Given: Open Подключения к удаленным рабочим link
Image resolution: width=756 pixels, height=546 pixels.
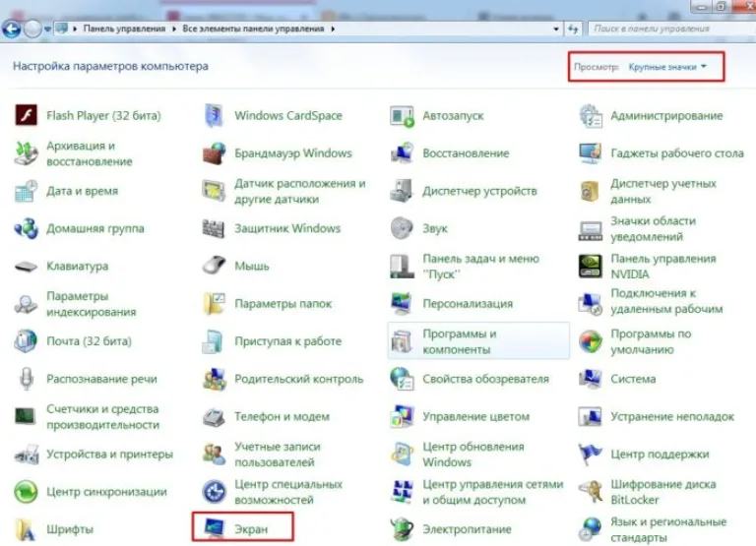Looking at the screenshot, I should coord(666,301).
